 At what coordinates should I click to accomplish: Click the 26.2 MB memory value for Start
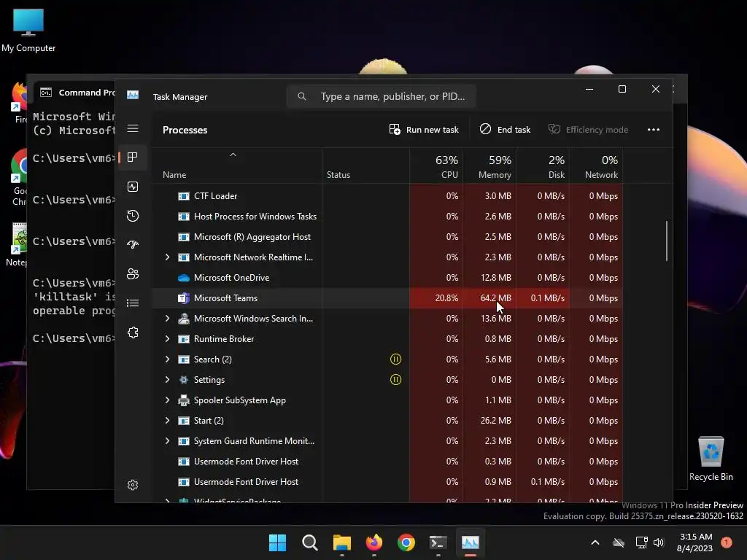pos(495,421)
